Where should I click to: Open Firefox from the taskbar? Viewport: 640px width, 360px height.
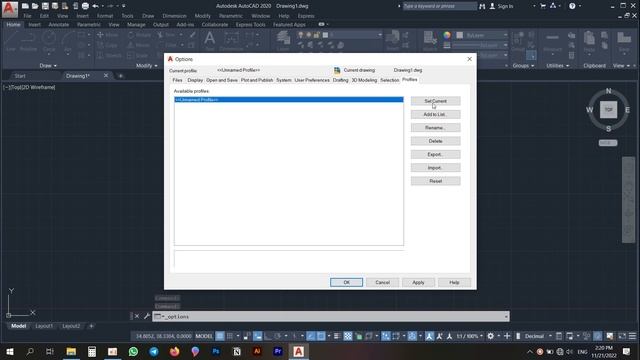click(x=175, y=351)
